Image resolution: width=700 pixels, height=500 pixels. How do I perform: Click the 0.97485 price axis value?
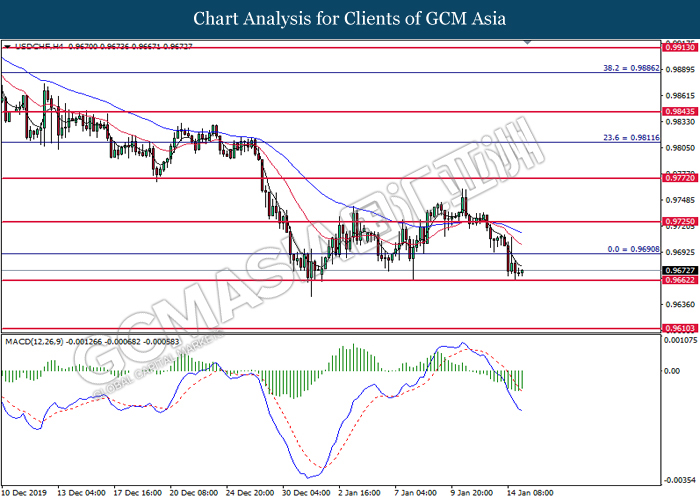(680, 200)
